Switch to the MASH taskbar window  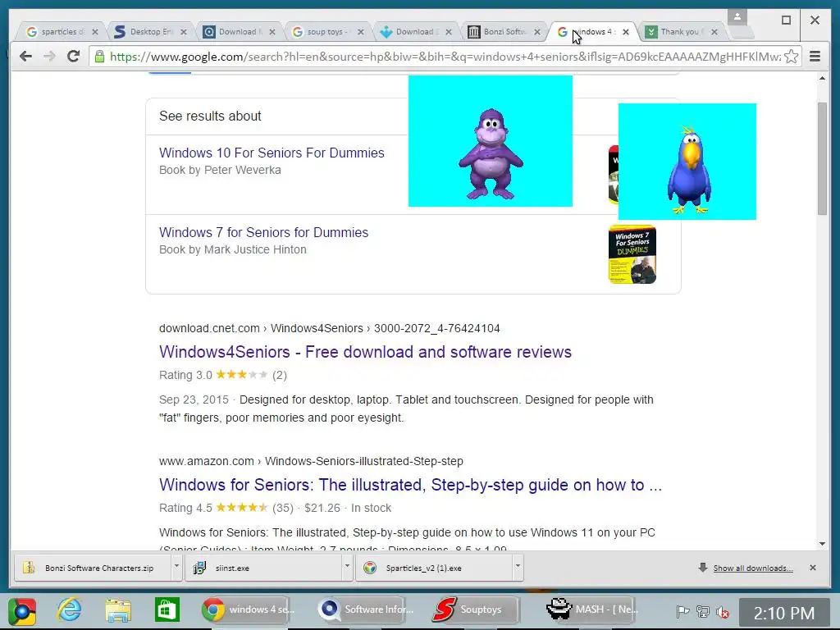click(592, 609)
